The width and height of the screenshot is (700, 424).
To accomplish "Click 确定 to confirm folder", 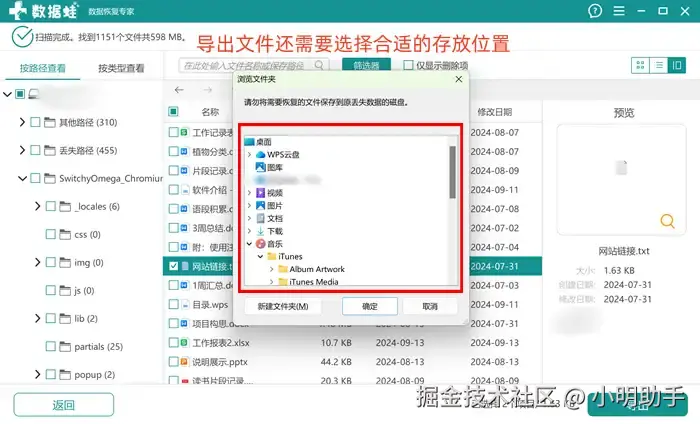I will (370, 306).
